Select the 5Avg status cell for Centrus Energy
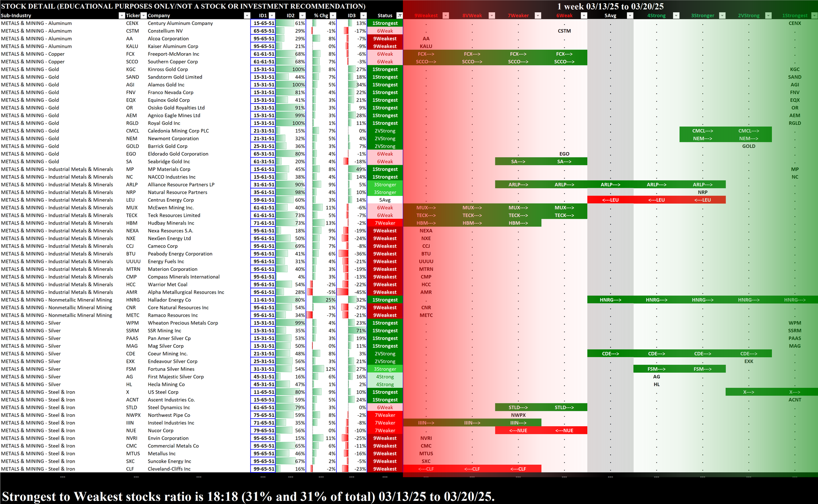 [385, 200]
